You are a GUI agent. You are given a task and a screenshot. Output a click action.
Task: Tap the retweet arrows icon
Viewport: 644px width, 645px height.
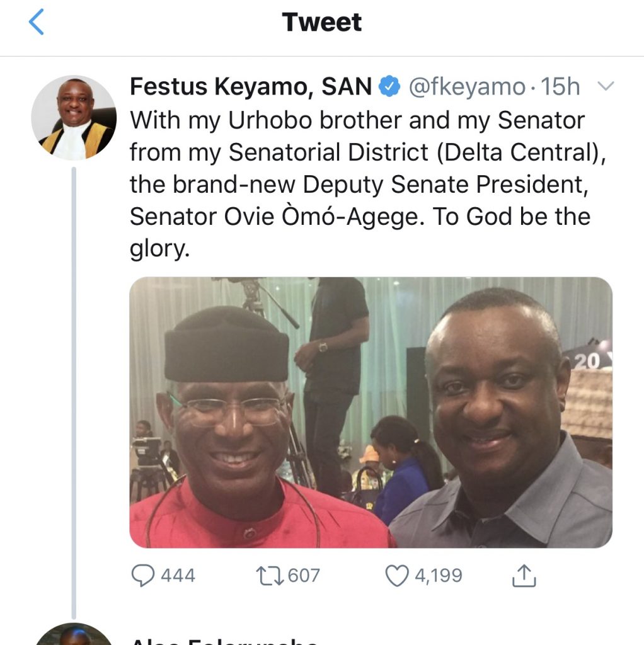point(270,576)
